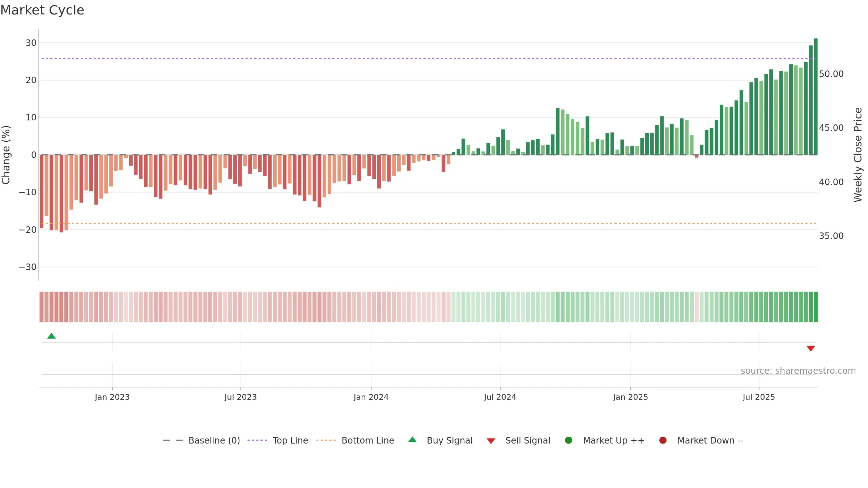Click the orange dotted Bottom Line on chart
This screenshot has height=488, width=868.
tap(429, 223)
